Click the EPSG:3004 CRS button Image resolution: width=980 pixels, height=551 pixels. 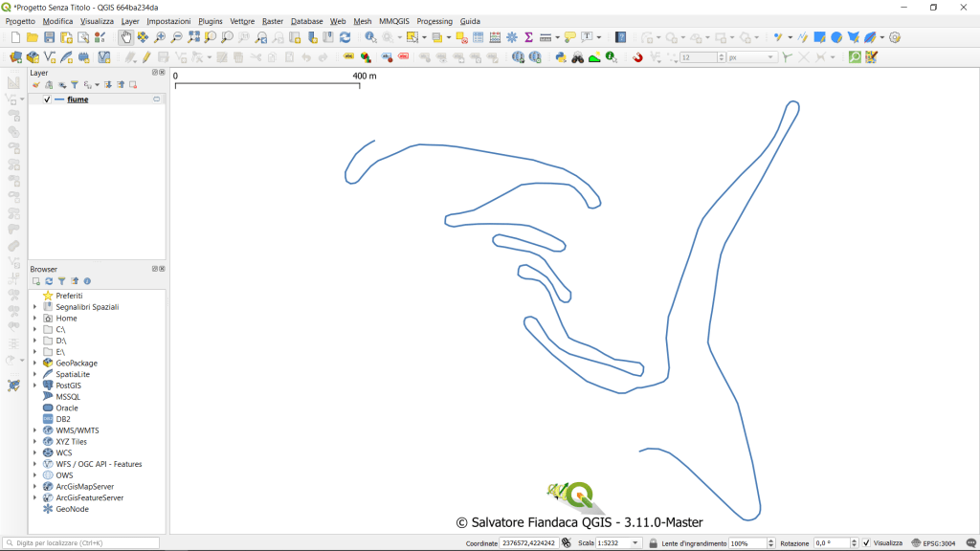coord(932,543)
